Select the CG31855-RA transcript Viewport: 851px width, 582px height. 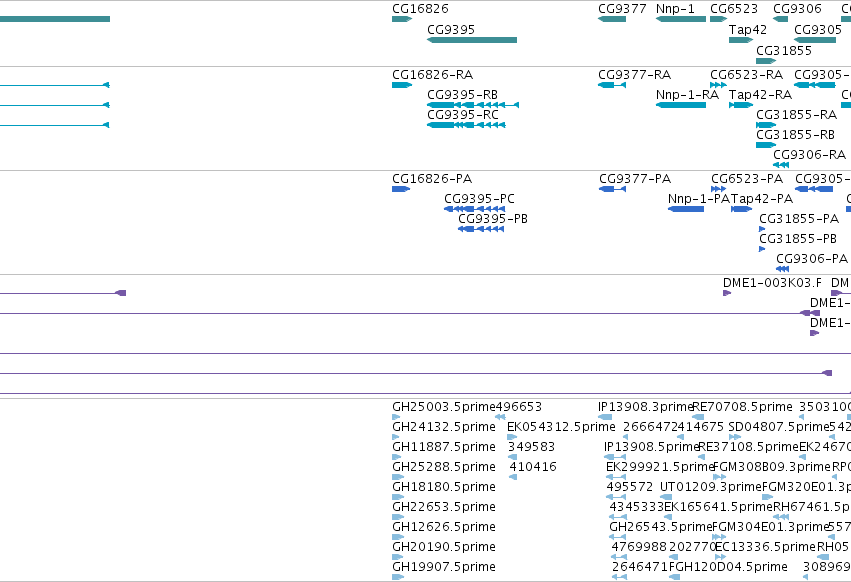click(x=766, y=125)
